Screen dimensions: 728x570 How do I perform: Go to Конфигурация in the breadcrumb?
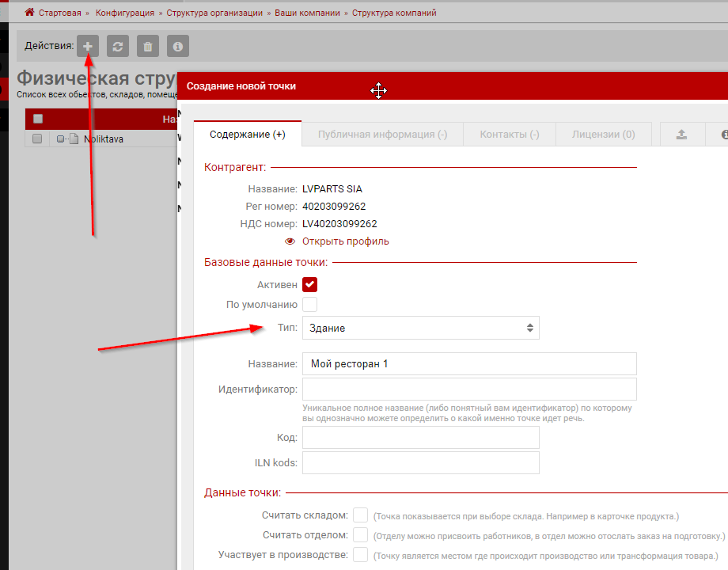126,13
